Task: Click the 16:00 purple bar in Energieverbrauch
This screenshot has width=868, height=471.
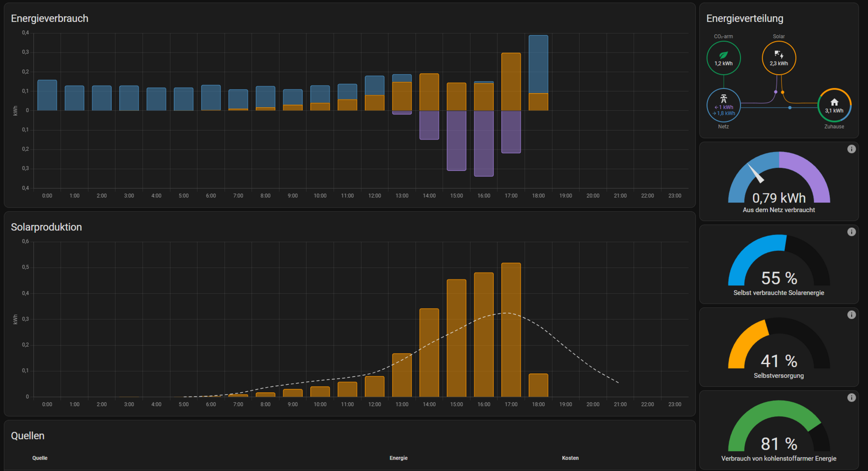Action: [484, 143]
